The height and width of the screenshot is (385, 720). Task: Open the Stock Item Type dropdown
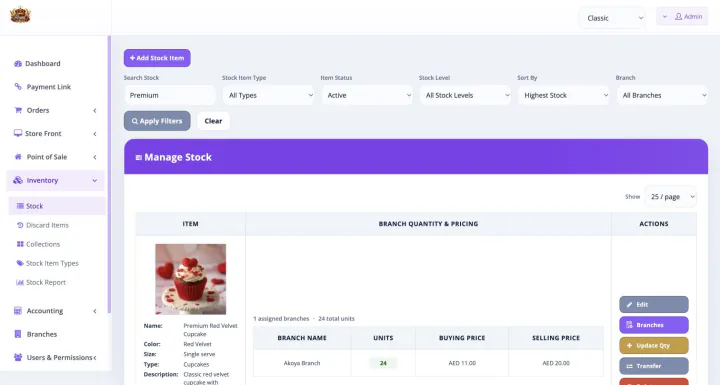click(269, 95)
